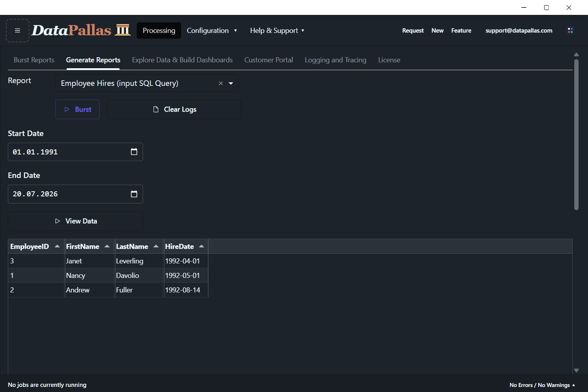Open End Date calendar picker
Viewport: 588px width, 392px height.
pos(134,194)
